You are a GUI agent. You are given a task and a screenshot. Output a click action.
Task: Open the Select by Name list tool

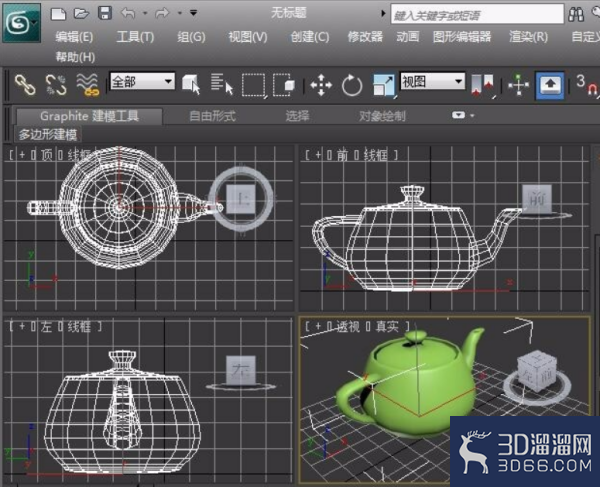[222, 85]
